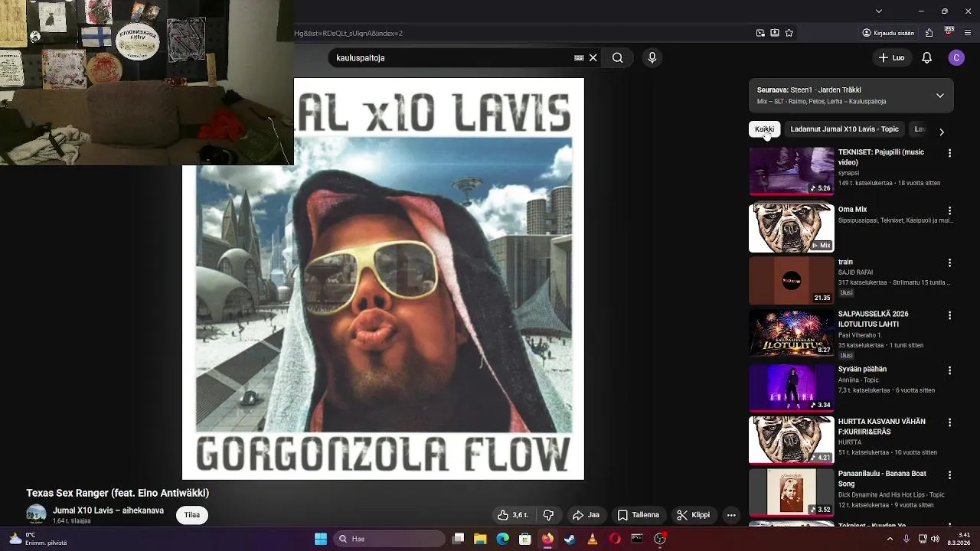
Task: Clear the YouTube search field with the X
Action: tap(593, 57)
